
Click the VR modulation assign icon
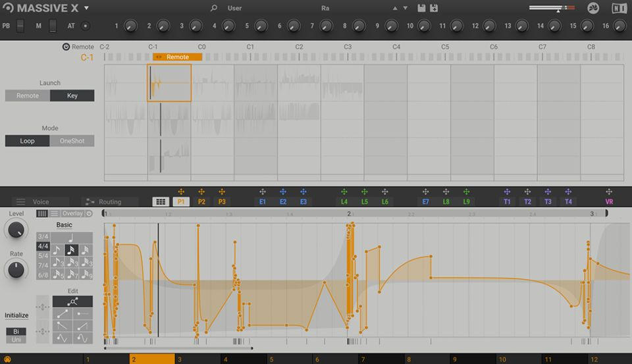tap(609, 192)
